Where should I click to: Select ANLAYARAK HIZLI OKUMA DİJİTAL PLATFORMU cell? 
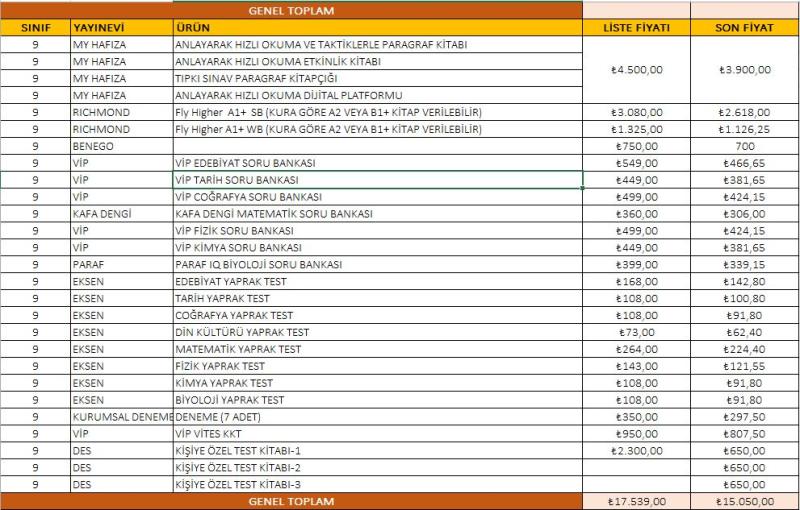[x=378, y=95]
